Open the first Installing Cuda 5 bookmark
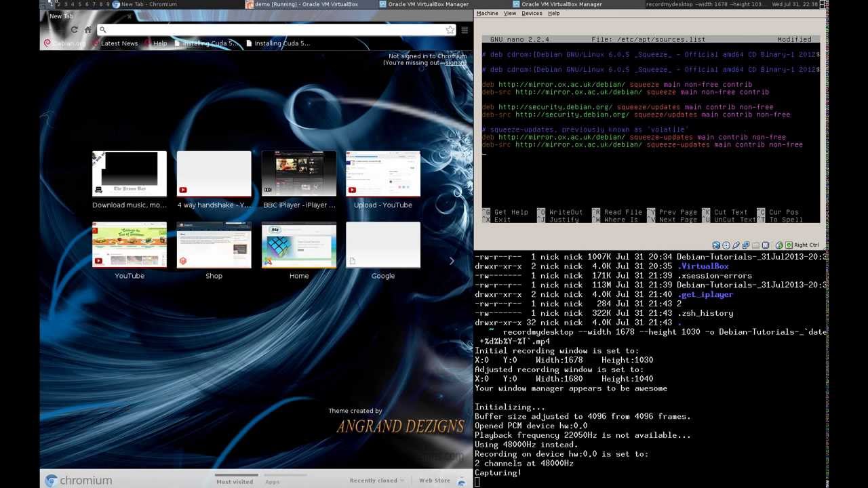 click(x=206, y=43)
